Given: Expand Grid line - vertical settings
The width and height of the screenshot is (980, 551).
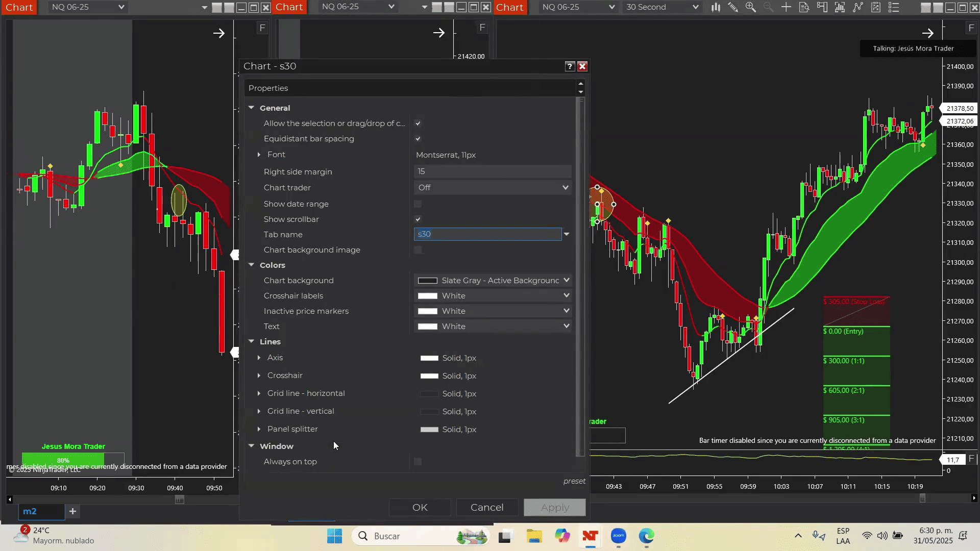Looking at the screenshot, I should 259,411.
